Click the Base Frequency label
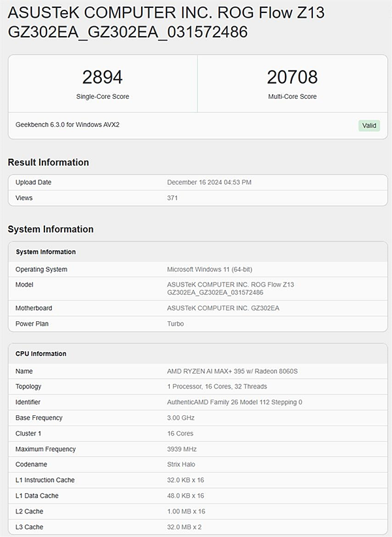The width and height of the screenshot is (392, 537). tap(39, 418)
